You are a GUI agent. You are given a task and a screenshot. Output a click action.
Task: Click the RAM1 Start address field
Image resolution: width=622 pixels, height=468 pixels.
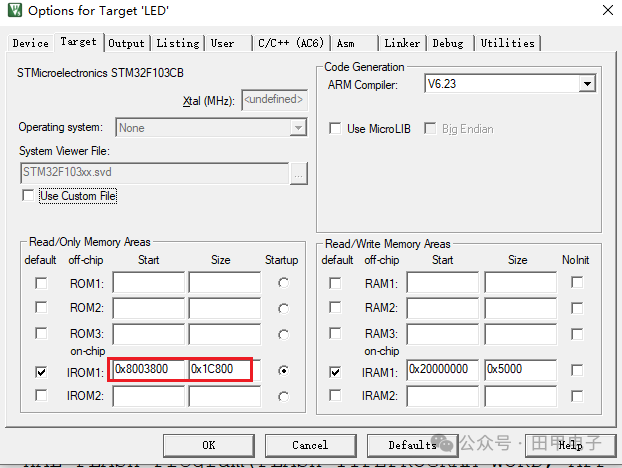(x=443, y=282)
